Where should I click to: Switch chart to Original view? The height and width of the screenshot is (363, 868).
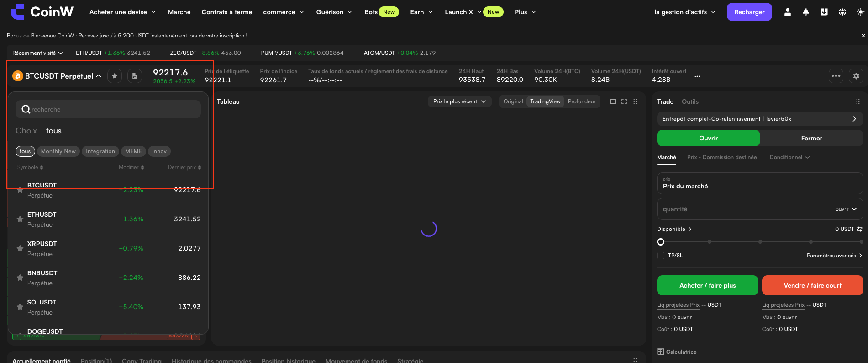[513, 101]
